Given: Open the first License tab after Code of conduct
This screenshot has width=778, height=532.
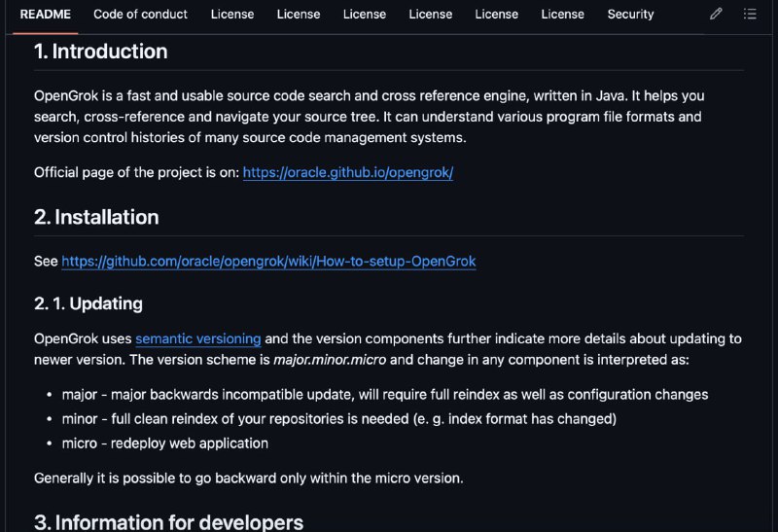Looking at the screenshot, I should click(232, 15).
